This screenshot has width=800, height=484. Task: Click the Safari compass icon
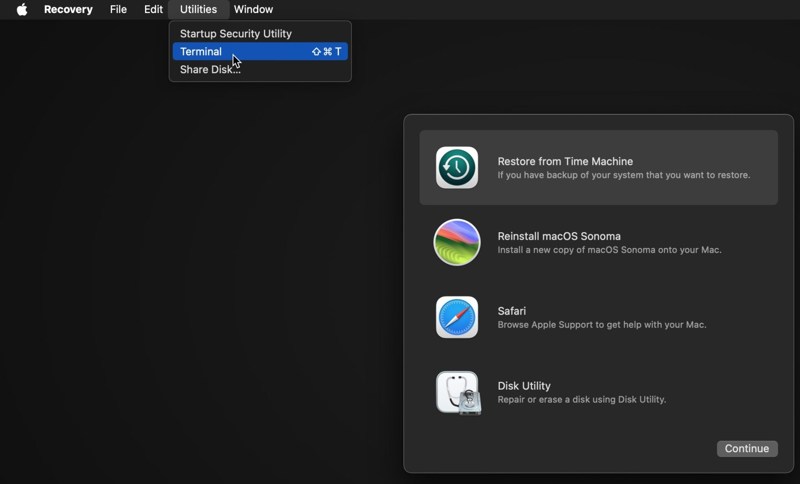pos(457,318)
